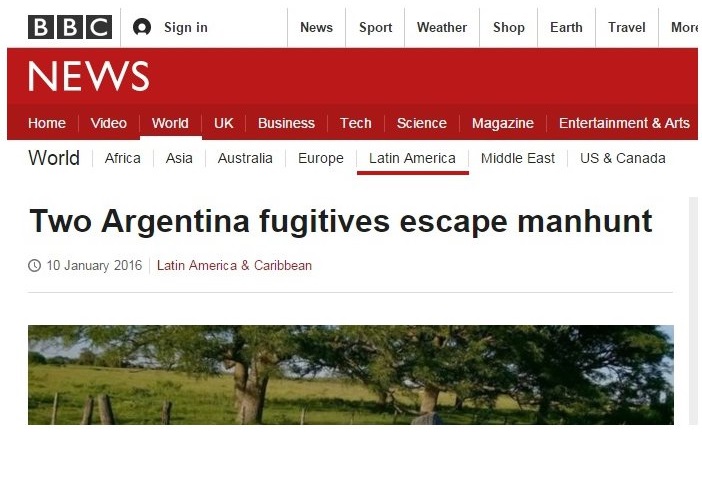The width and height of the screenshot is (702, 478).
Task: Choose the US & Canada region
Action: [x=623, y=158]
